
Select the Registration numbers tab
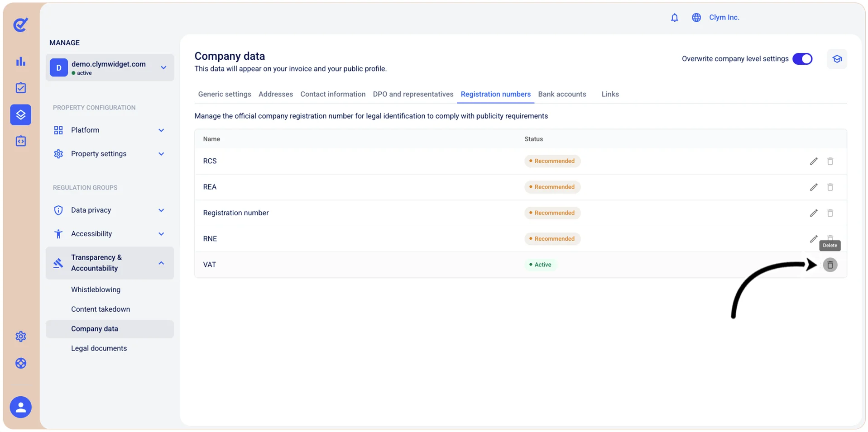click(495, 94)
